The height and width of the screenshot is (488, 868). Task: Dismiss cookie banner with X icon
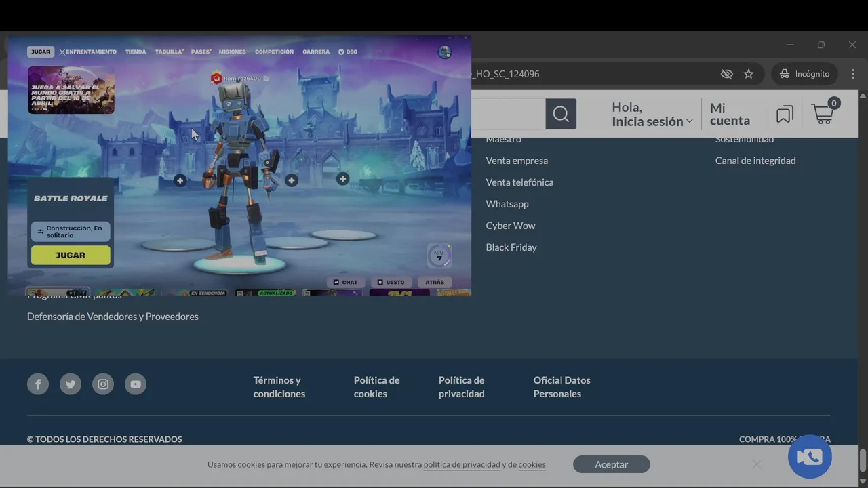tap(756, 464)
